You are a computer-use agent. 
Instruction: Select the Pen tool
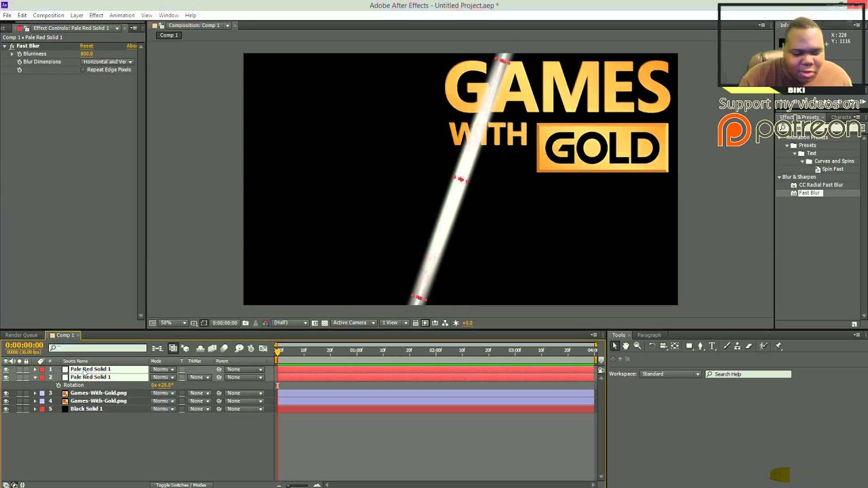[x=701, y=346]
